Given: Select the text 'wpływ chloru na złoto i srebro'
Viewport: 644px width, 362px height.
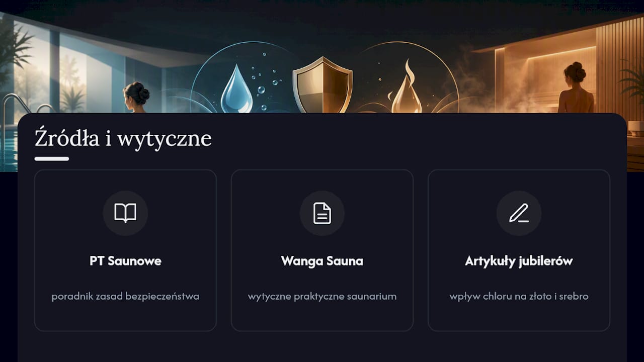Looking at the screenshot, I should point(519,296).
